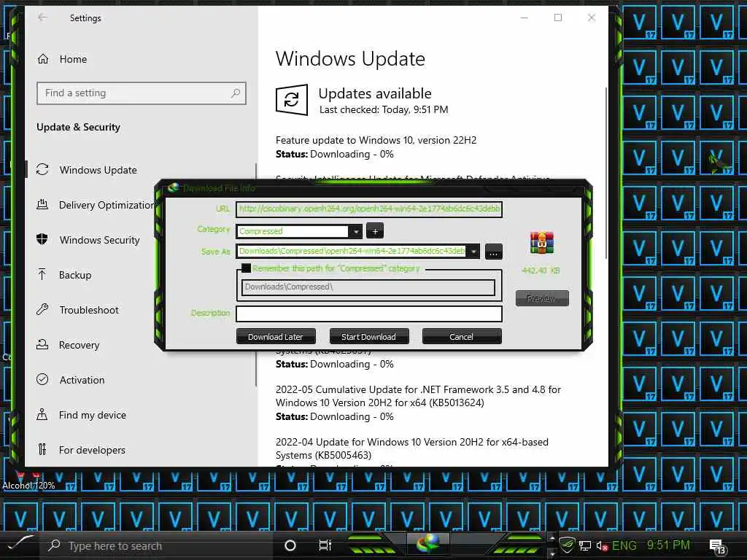Click the Settings window vertical scrollbar
Viewport: 747px width, 560px height.
point(606,174)
